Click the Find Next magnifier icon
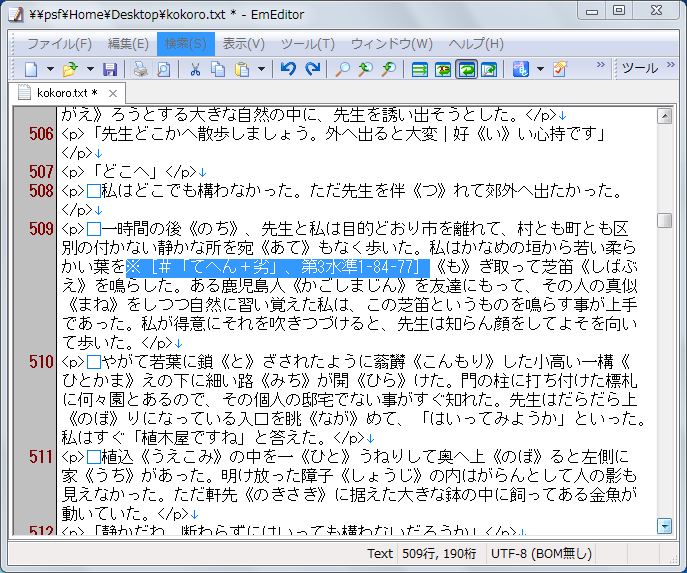The width and height of the screenshot is (687, 573). (x=388, y=69)
